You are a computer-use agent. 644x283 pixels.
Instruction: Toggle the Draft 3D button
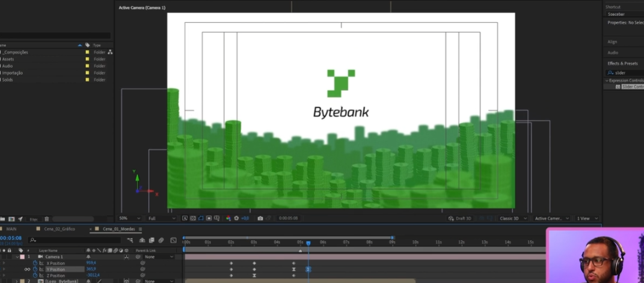point(459,218)
